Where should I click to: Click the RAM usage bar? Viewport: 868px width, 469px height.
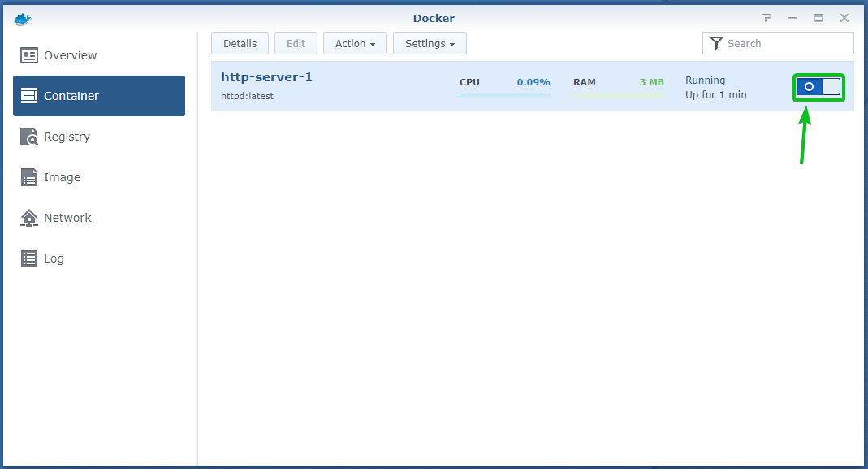pyautogui.click(x=618, y=95)
